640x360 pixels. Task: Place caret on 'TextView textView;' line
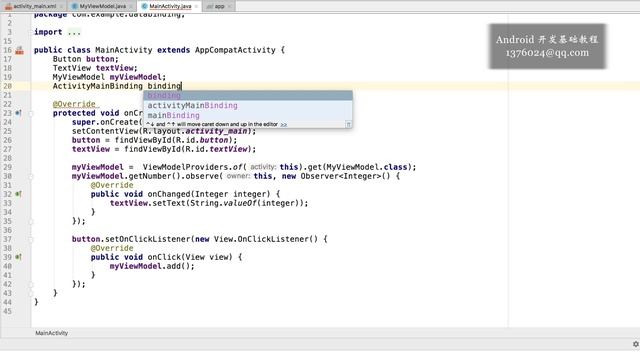click(95, 68)
